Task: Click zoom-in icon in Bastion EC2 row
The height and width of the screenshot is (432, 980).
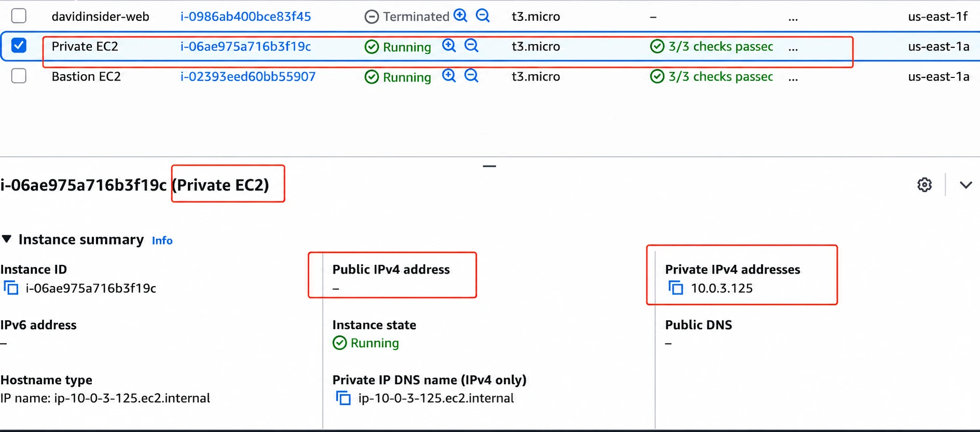Action: pos(449,76)
